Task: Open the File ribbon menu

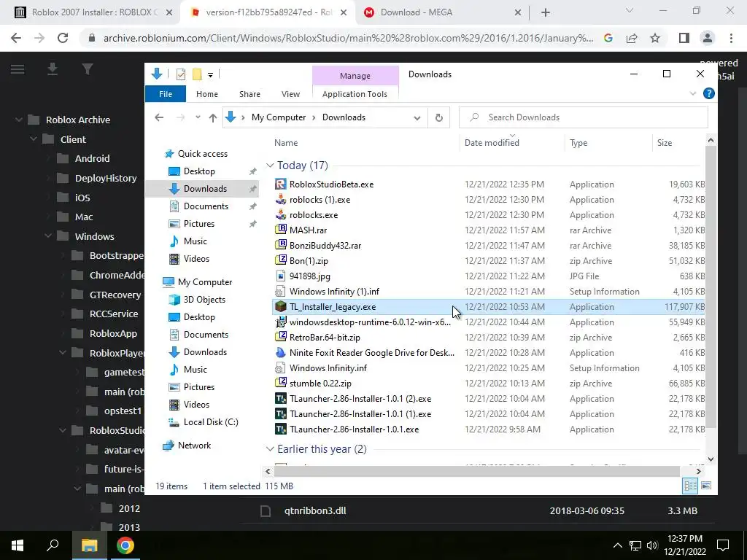Action: point(166,94)
